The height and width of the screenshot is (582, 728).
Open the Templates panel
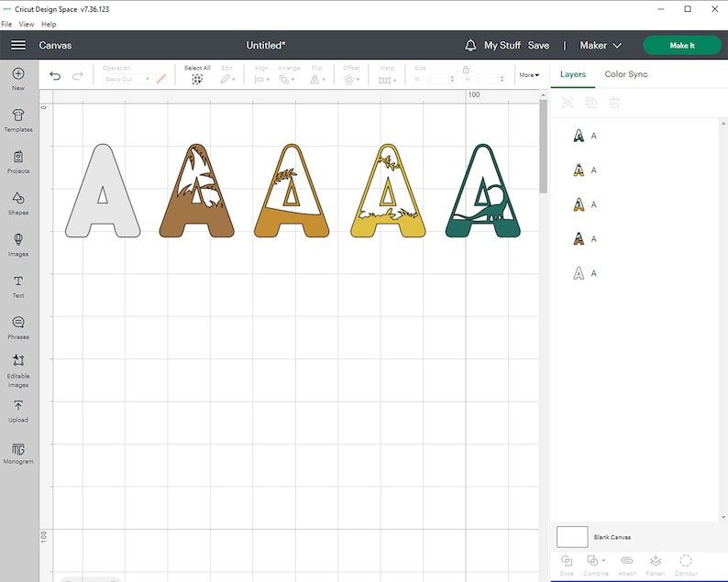18,121
